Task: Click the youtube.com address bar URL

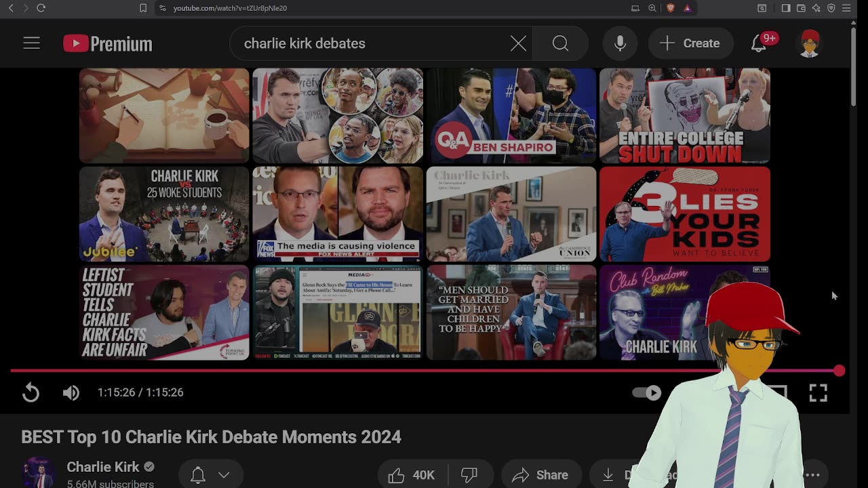Action: 230,8
